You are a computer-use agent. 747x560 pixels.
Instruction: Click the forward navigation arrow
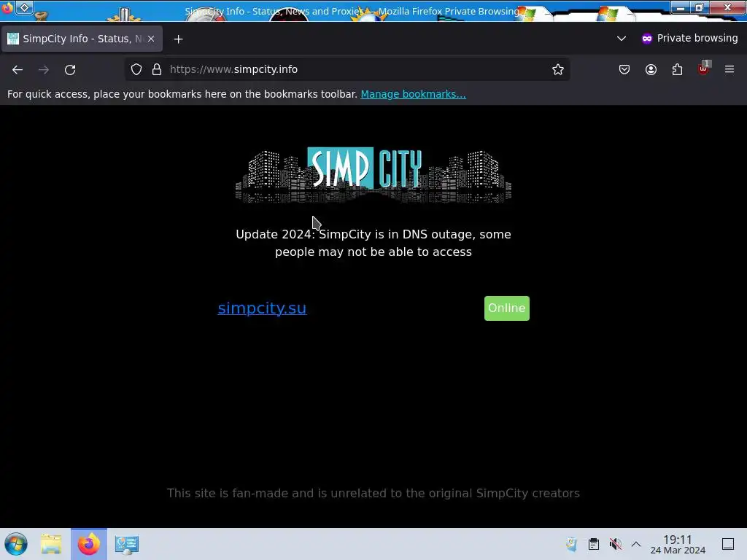pyautogui.click(x=44, y=69)
